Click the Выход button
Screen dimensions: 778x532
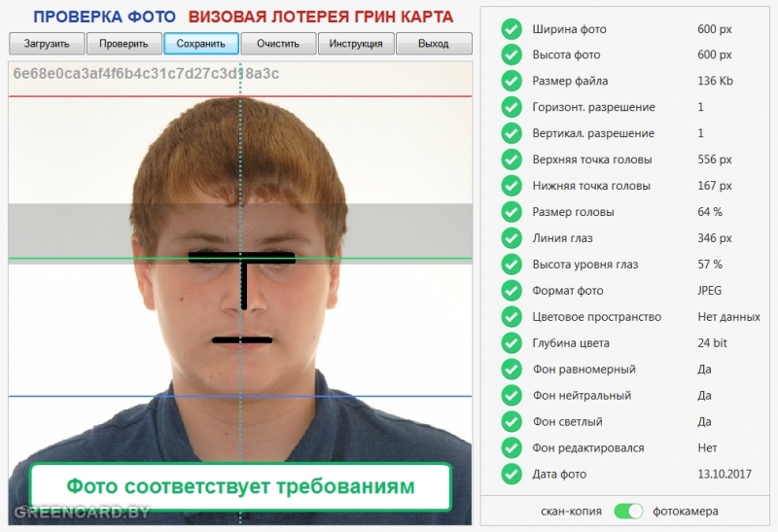(434, 44)
